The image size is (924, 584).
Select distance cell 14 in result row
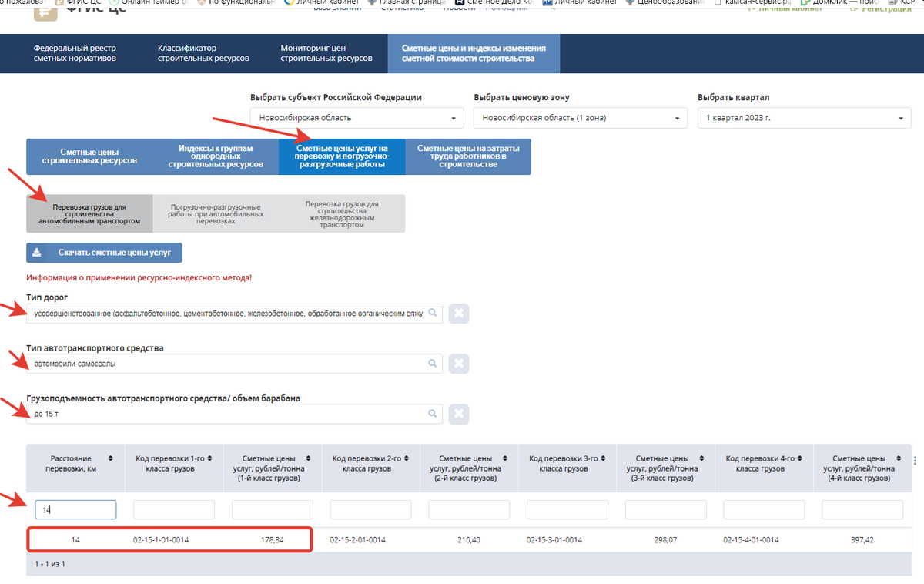pyautogui.click(x=75, y=540)
